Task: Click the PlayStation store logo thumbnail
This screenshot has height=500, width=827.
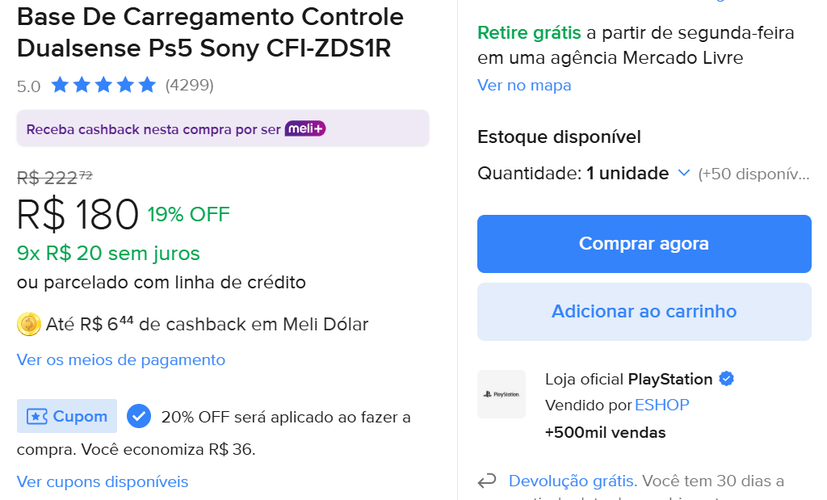Action: pos(501,394)
